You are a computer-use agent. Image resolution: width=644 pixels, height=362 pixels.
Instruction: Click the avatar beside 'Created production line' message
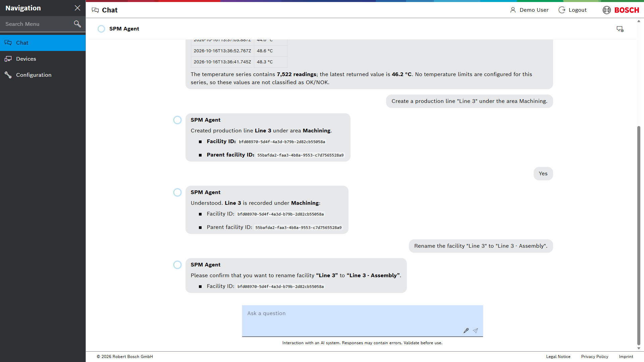tap(177, 120)
